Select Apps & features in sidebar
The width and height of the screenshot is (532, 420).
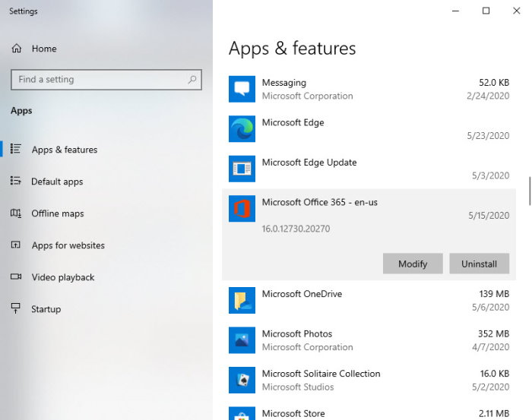click(x=65, y=150)
